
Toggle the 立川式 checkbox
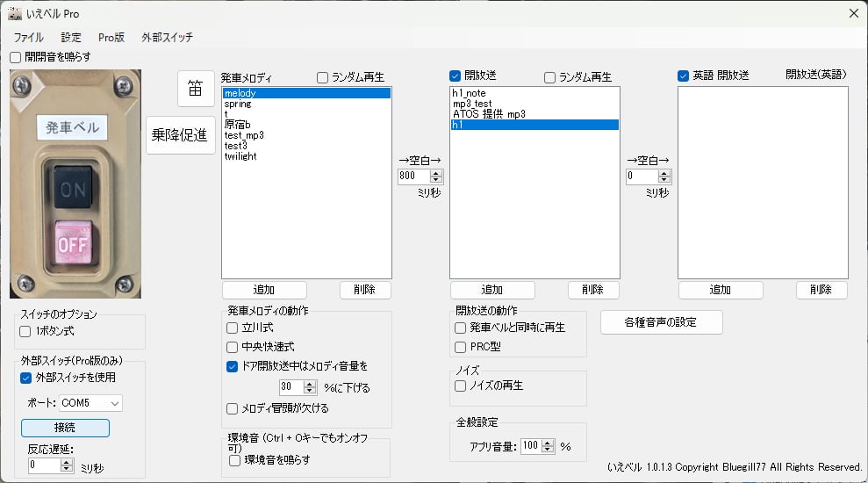pyautogui.click(x=233, y=327)
